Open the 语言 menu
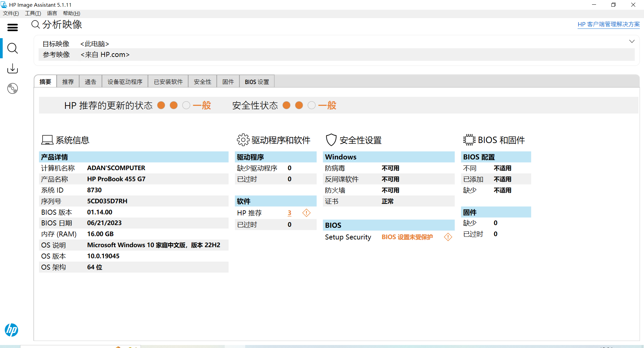 click(x=52, y=13)
